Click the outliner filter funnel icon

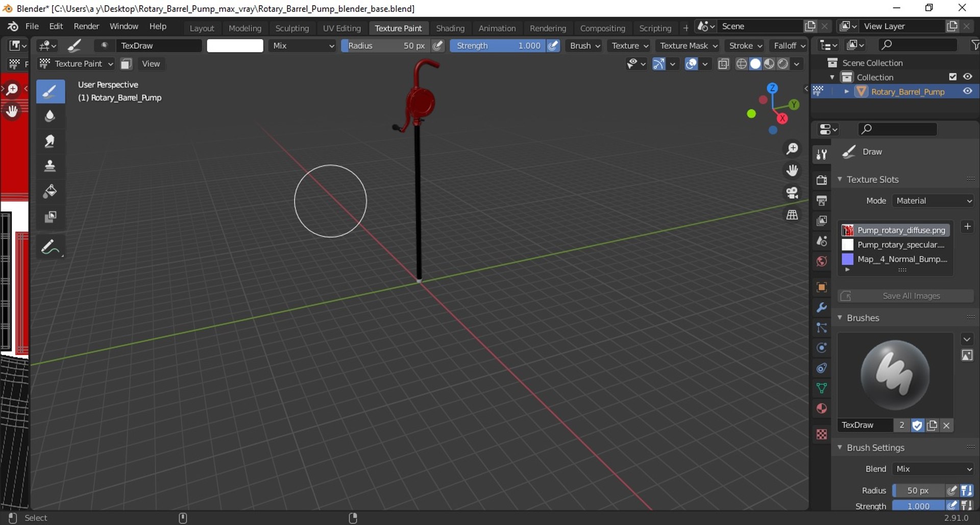[974, 45]
